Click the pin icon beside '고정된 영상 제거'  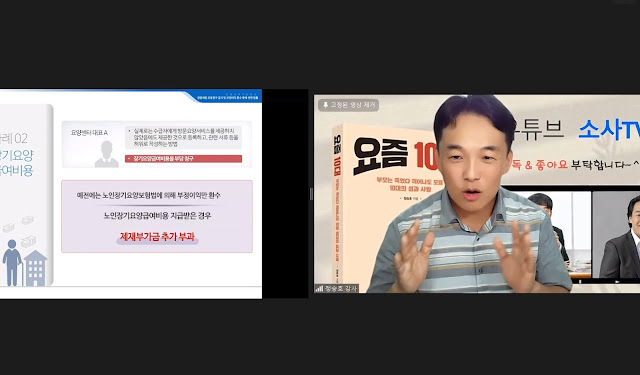point(325,105)
